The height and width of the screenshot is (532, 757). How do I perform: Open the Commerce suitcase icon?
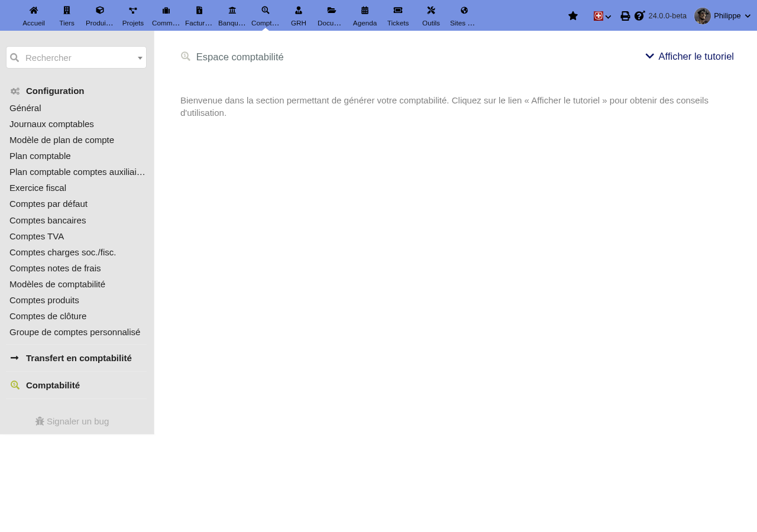[166, 10]
